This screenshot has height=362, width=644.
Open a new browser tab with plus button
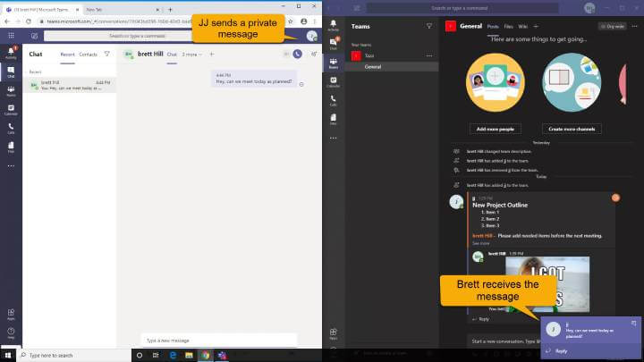[171, 9]
